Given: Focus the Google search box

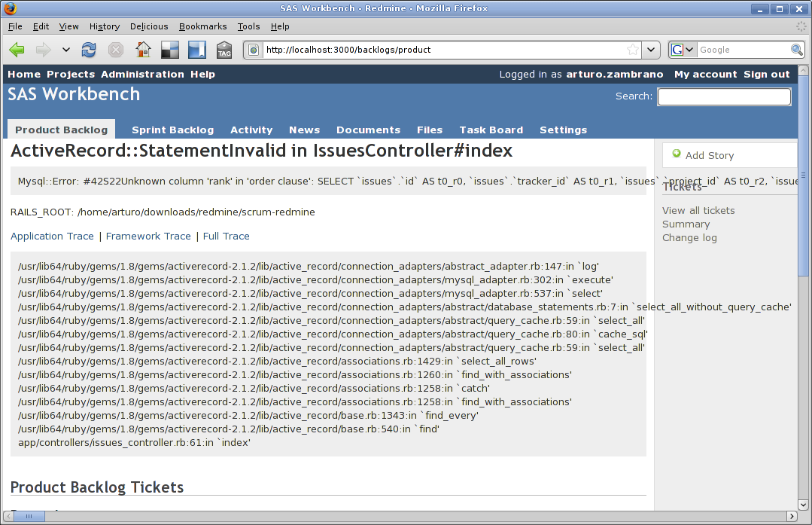Looking at the screenshot, I should 744,50.
